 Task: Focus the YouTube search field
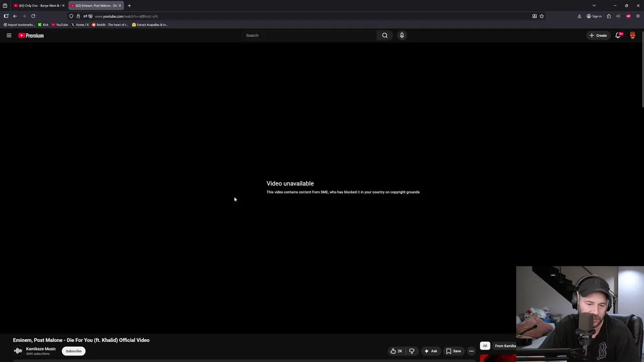309,35
